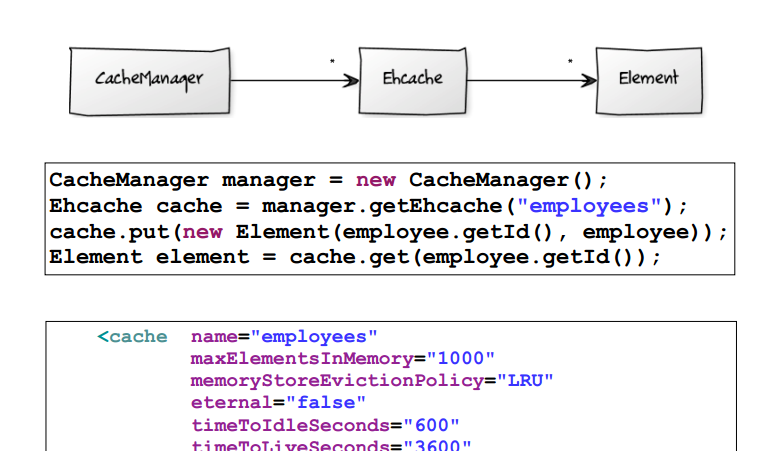Click the 'cache.put(new Element' code line
This screenshot has height=451, width=769.
click(388, 232)
